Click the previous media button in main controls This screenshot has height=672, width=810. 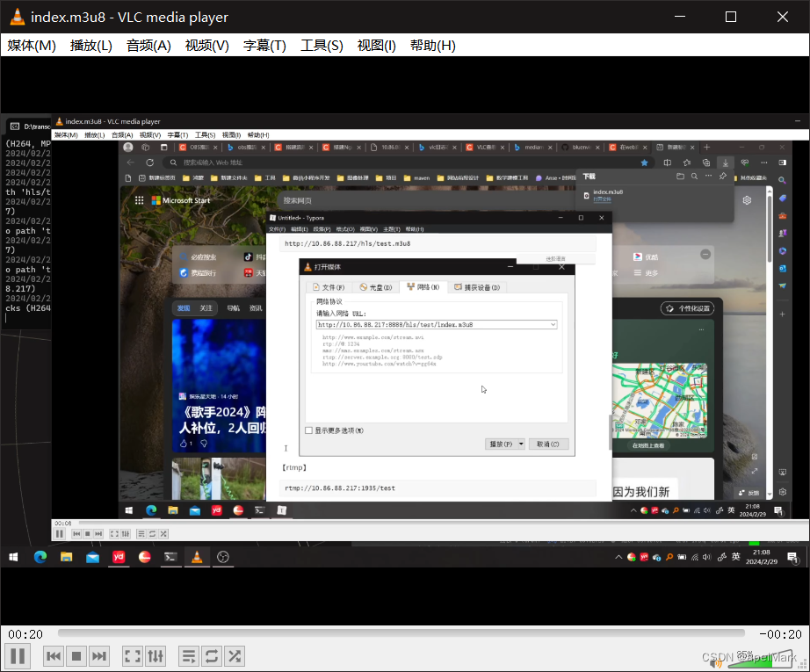click(54, 656)
